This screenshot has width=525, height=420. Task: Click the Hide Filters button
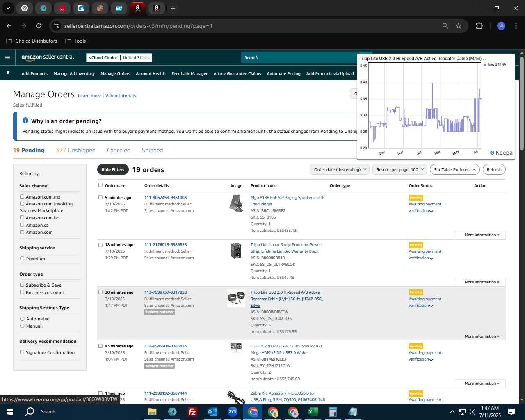click(x=113, y=169)
